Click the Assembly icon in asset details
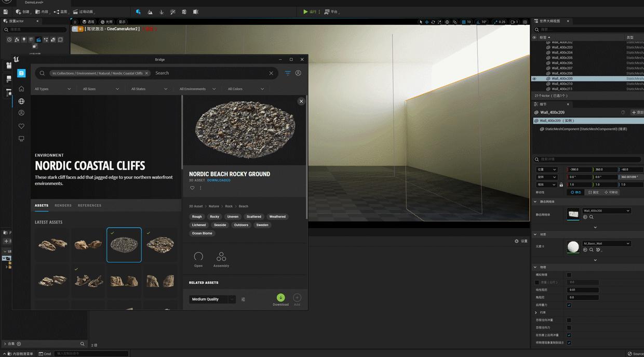This screenshot has width=644, height=357. pyautogui.click(x=221, y=257)
